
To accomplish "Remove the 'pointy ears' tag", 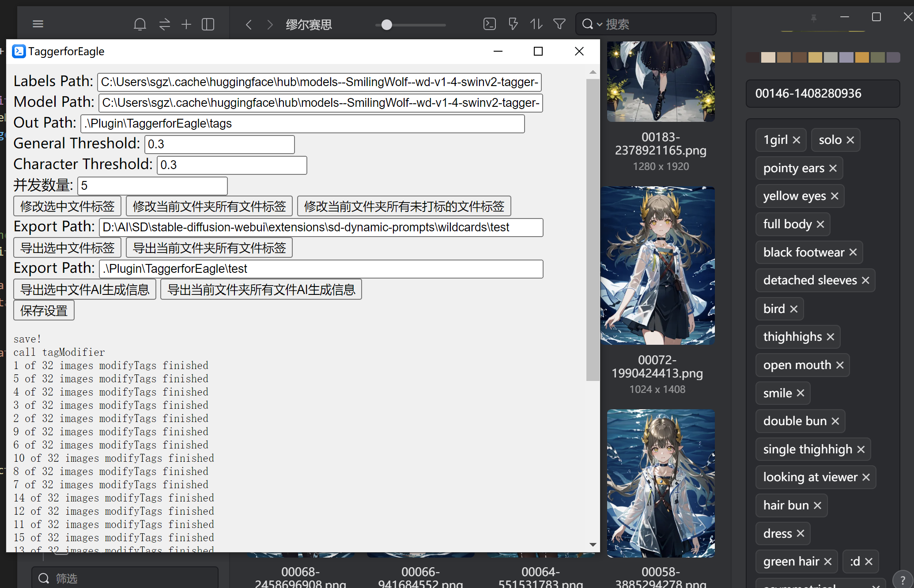I will click(x=833, y=168).
